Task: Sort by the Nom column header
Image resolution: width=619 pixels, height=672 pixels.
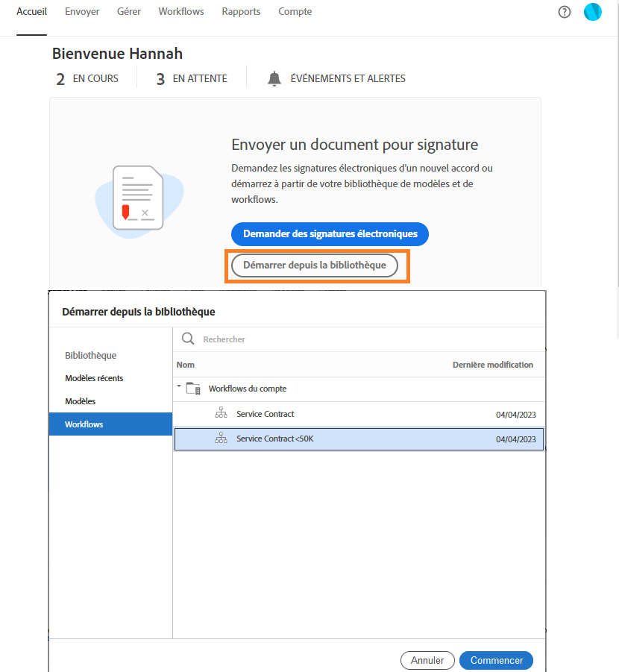Action: click(185, 365)
